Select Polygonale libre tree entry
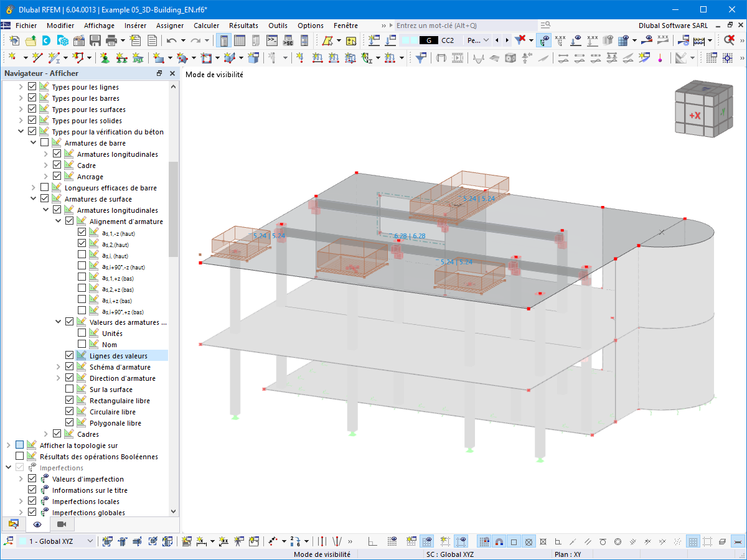 point(115,423)
